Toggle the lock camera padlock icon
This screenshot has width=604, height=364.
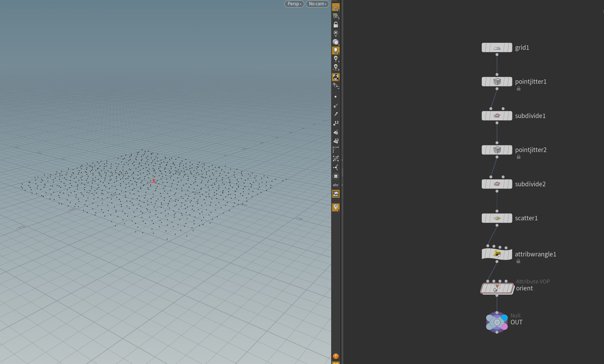(x=336, y=25)
